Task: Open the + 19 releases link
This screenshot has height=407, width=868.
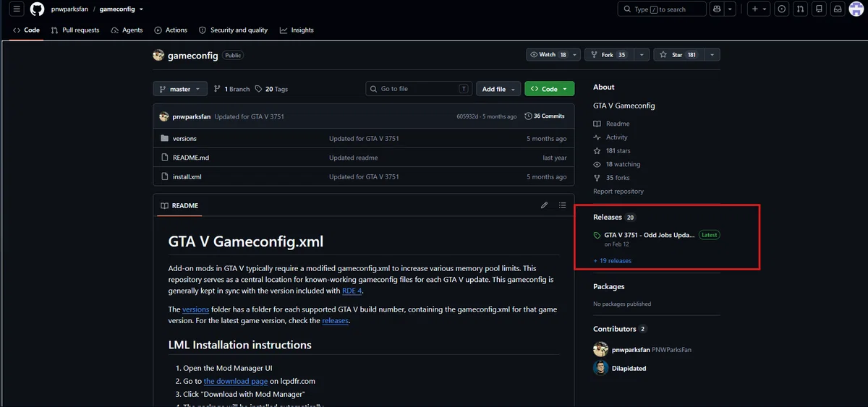Action: coord(612,261)
